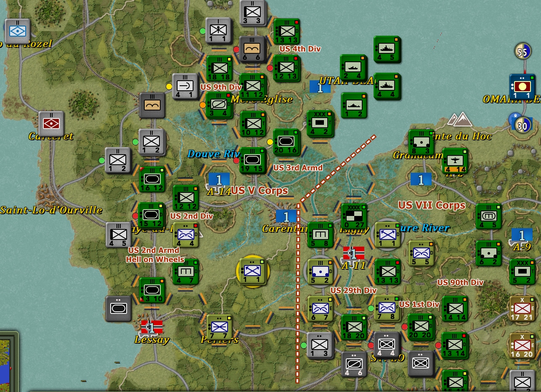The height and width of the screenshot is (392, 541).
Task: Select the gray 4-6 recon unit
Action: [x=354, y=364]
